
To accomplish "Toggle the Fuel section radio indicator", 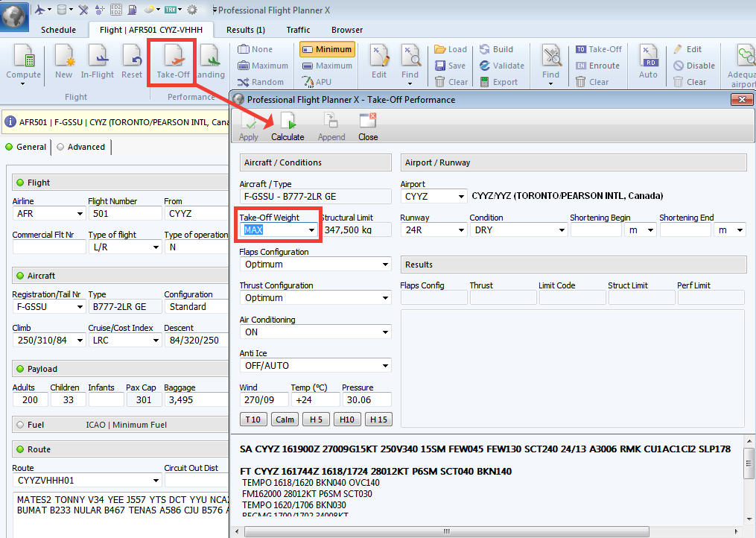I will coord(20,425).
